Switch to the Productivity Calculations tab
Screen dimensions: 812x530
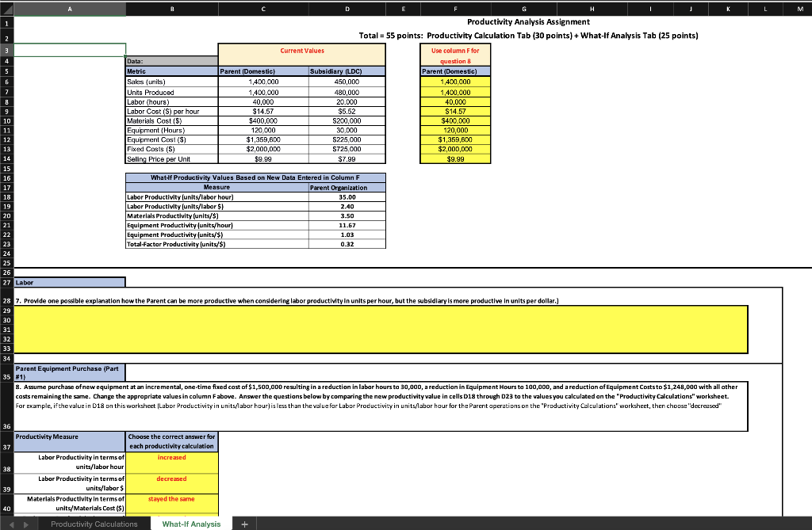coord(94,524)
